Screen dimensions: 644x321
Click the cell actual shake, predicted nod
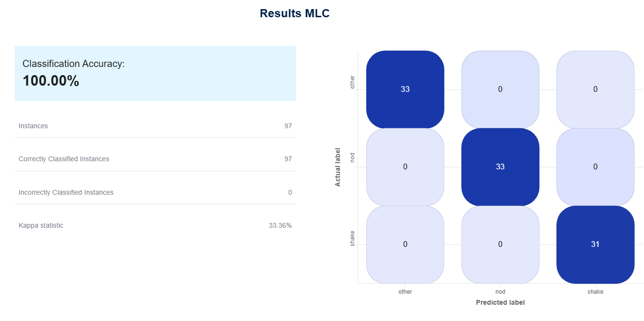coord(500,244)
